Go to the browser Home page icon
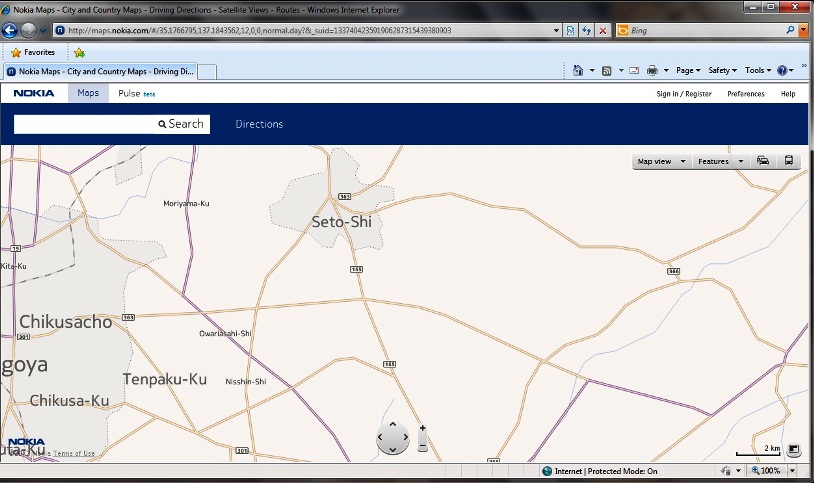Screen dimensions: 814x483 point(578,70)
